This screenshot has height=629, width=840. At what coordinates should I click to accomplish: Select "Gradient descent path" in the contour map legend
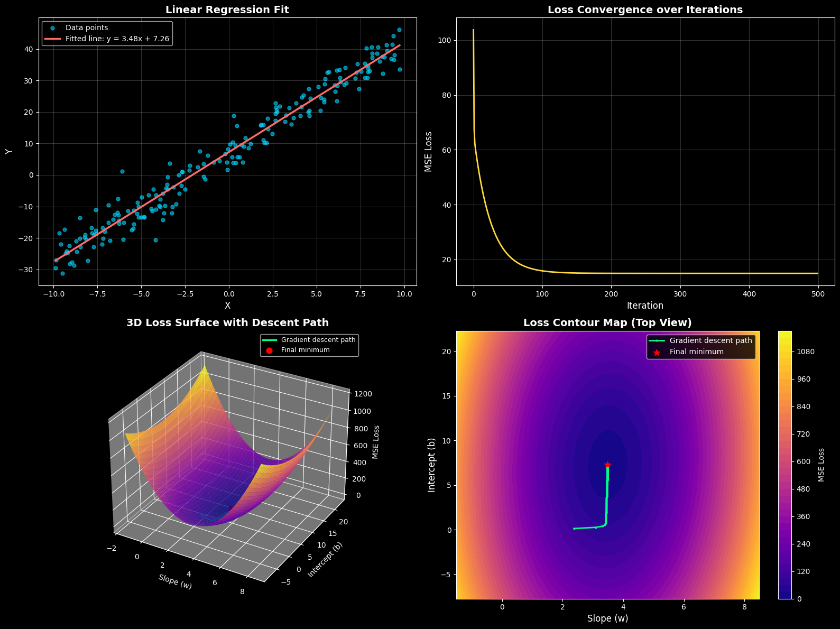click(x=711, y=341)
